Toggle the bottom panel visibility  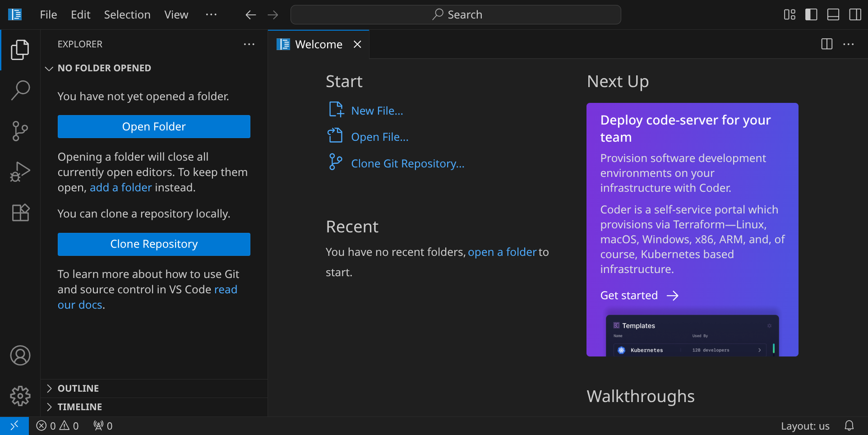833,15
